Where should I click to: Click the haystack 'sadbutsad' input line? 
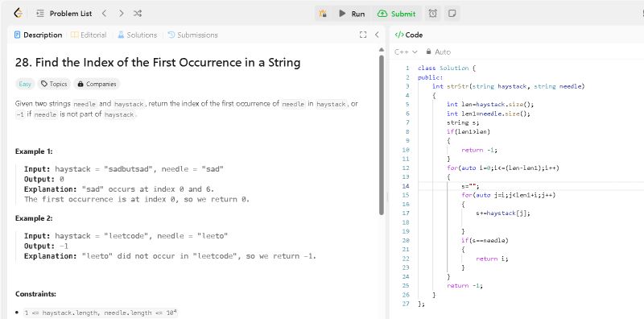point(124,169)
